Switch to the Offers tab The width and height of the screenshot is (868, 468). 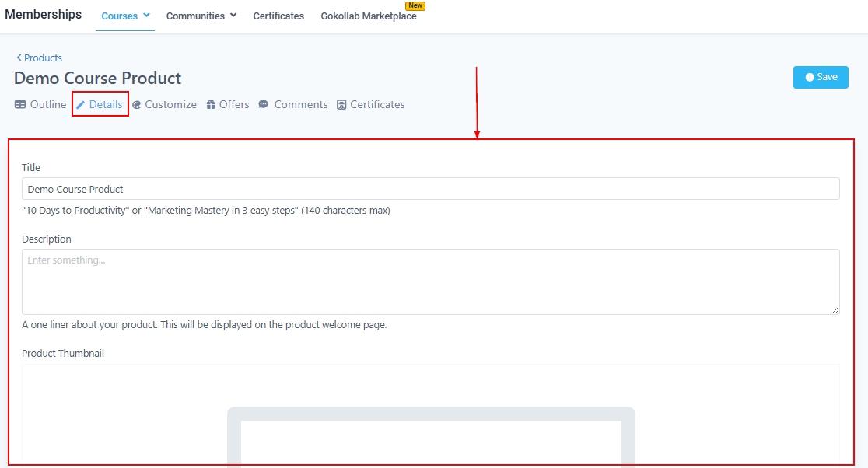tap(228, 104)
